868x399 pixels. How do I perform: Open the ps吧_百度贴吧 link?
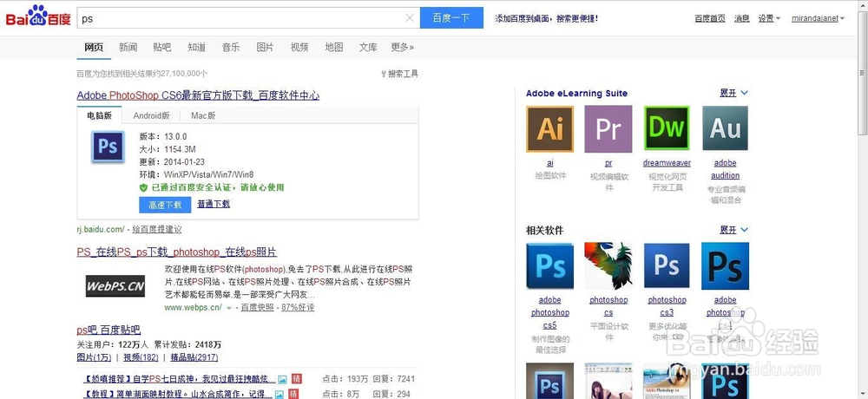108,330
